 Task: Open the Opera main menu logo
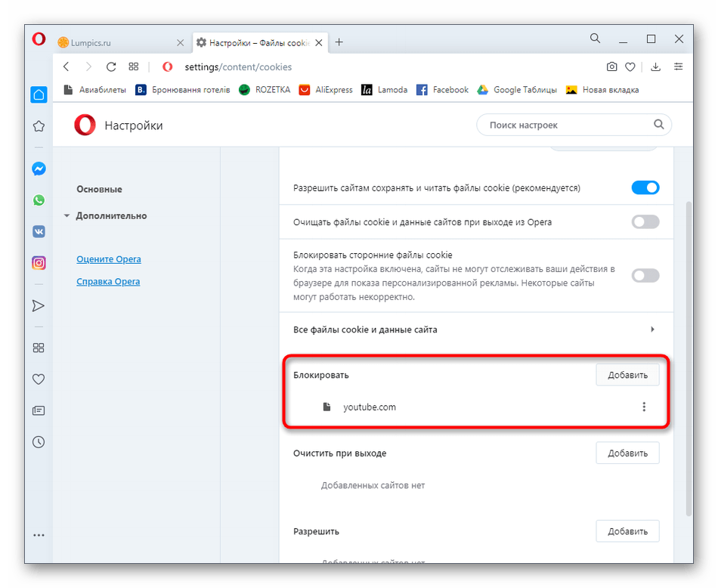click(x=39, y=39)
